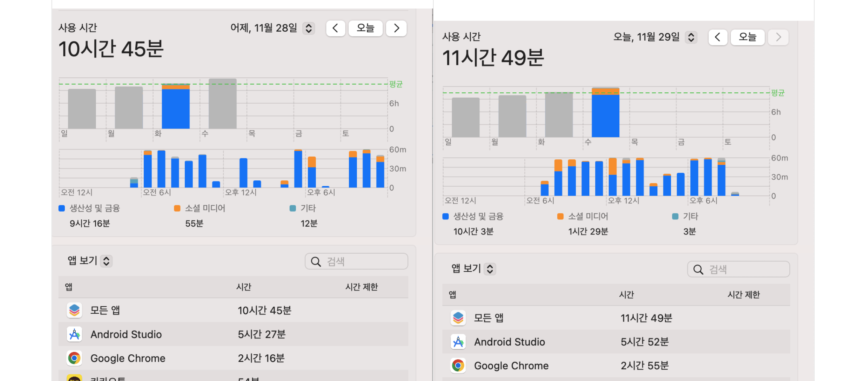868x381 pixels.
Task: Open the 어제, 11월 28일 date stepper
Action: coord(309,28)
